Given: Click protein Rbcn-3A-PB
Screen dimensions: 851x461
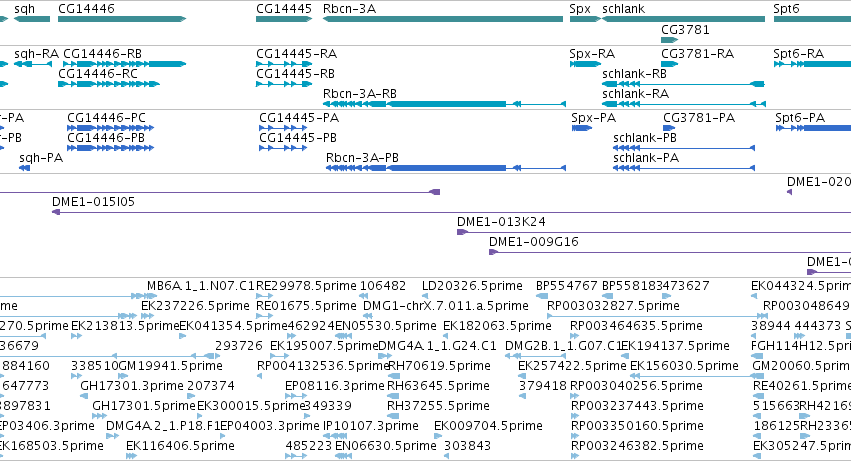Looking at the screenshot, I should coord(362,157).
